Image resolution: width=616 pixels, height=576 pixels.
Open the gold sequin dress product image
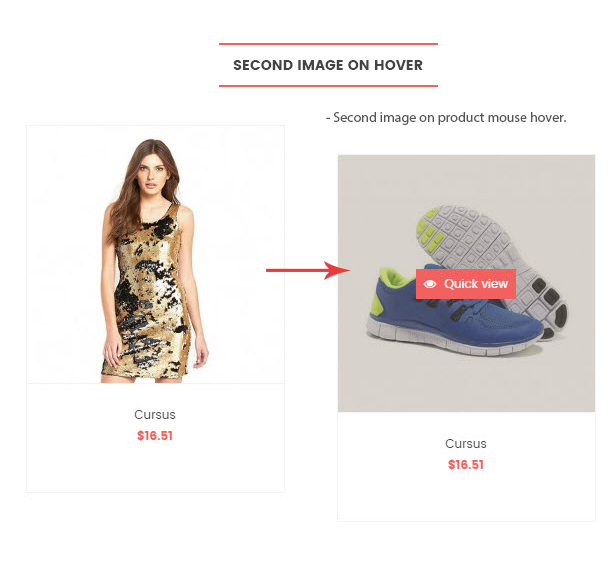tap(156, 255)
